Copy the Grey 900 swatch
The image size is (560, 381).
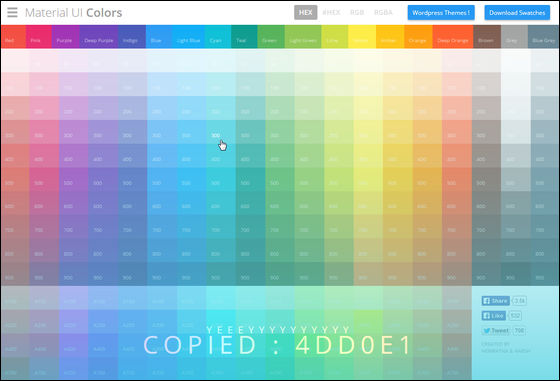(x=516, y=274)
